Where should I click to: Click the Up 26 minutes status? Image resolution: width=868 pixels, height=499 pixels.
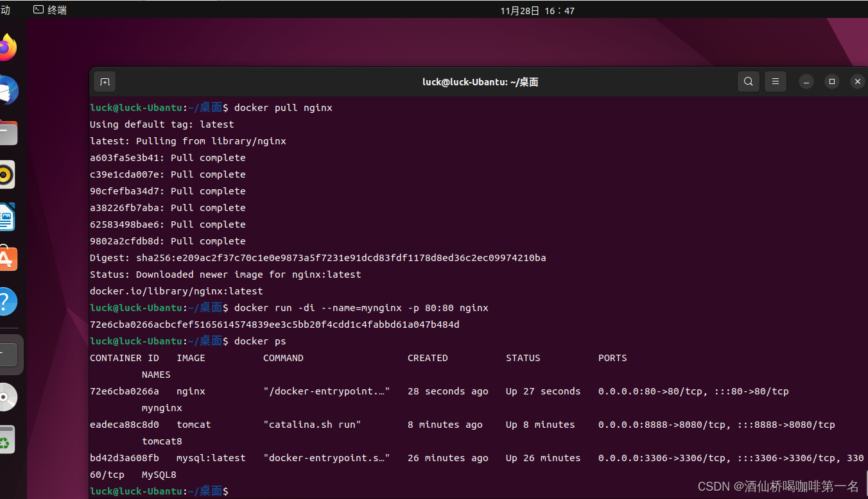point(543,458)
